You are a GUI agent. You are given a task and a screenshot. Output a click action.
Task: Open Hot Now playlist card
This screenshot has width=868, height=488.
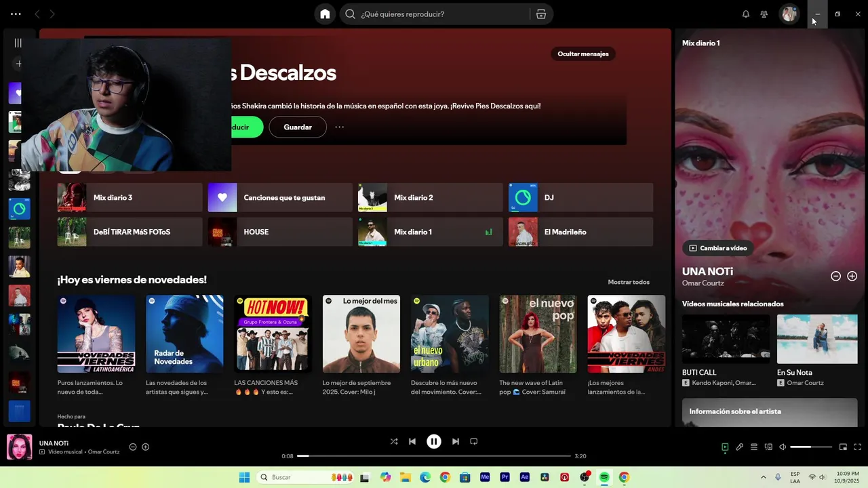click(273, 345)
